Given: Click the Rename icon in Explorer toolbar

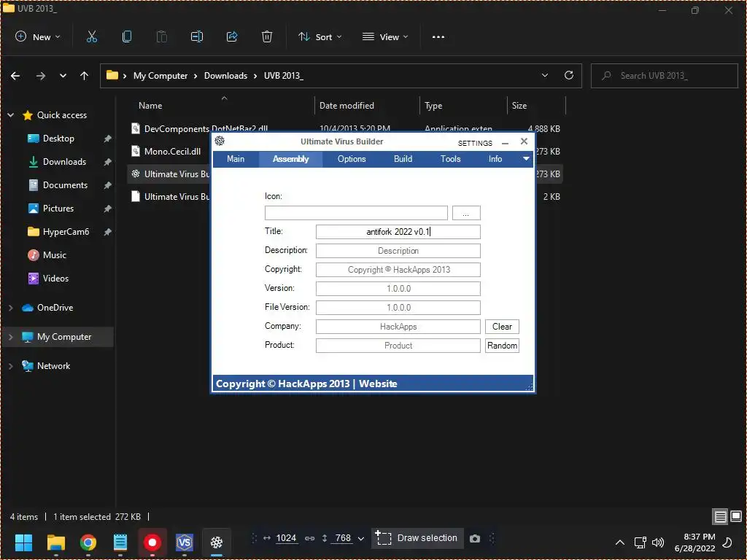Looking at the screenshot, I should click(197, 36).
